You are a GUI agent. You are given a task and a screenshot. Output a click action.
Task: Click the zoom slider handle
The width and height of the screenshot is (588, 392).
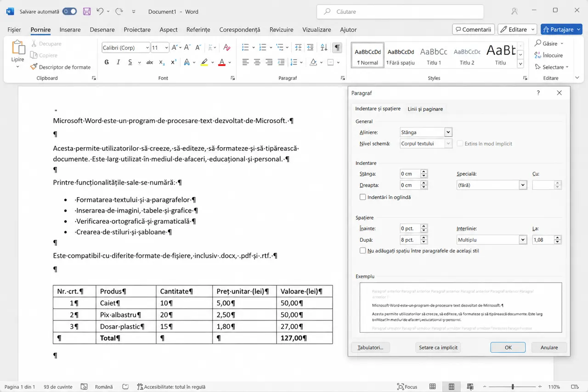(x=513, y=387)
